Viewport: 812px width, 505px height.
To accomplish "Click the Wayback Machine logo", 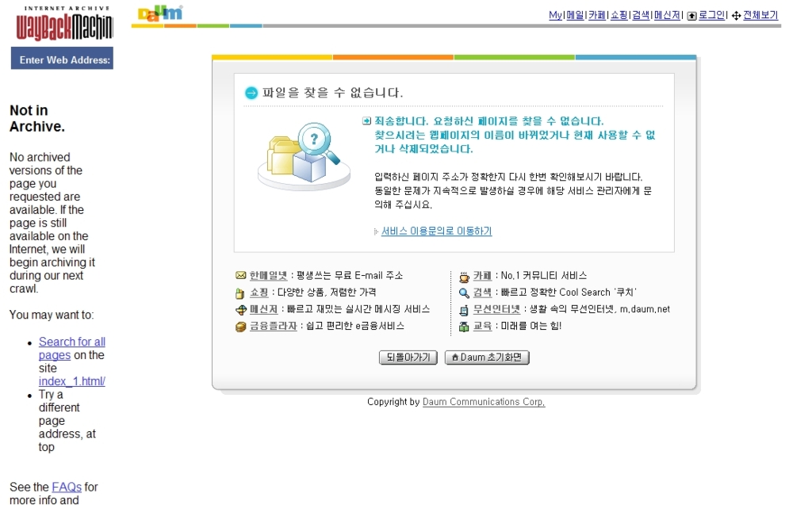I will point(63,25).
